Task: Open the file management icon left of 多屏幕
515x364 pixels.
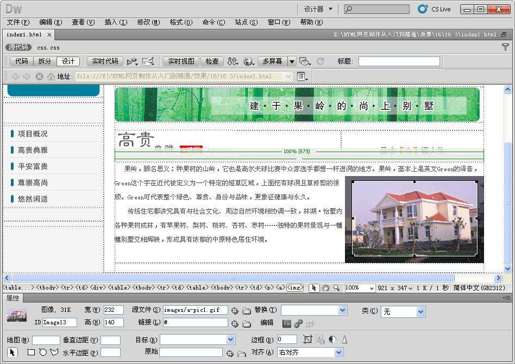Action: [x=232, y=61]
